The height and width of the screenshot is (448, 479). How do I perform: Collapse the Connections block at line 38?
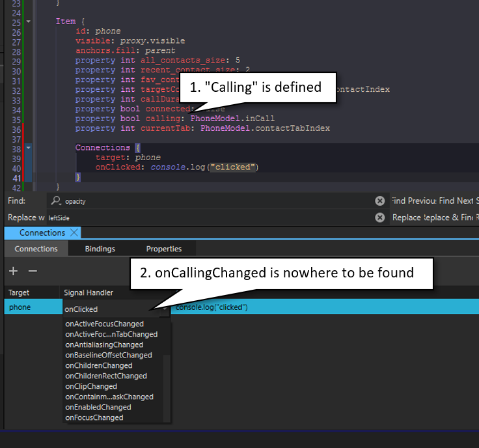29,148
